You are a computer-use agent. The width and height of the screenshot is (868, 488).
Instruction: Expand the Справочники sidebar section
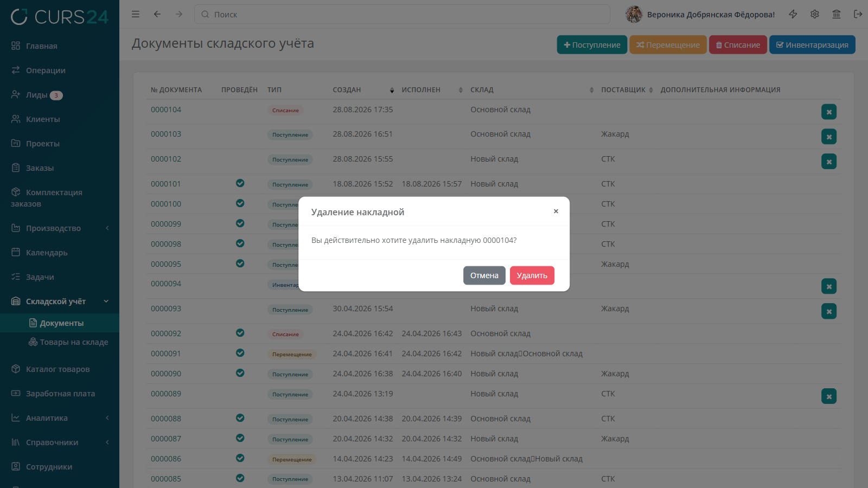[x=60, y=442]
